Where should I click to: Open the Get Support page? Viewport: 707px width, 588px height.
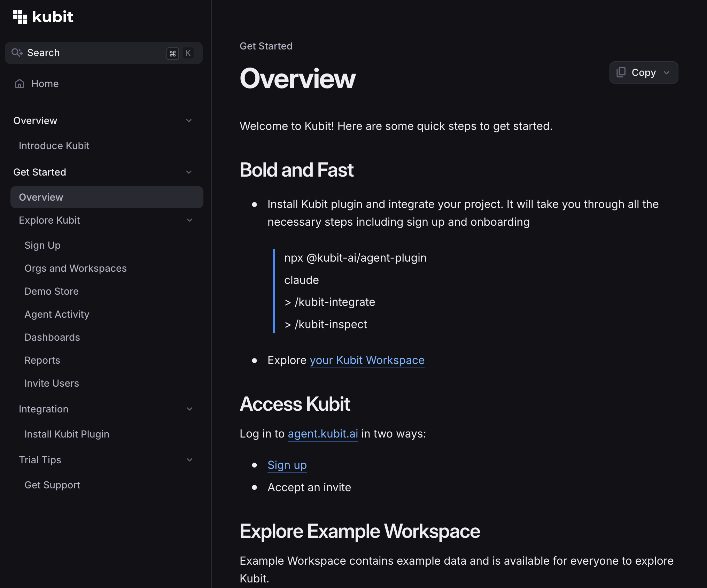(52, 485)
